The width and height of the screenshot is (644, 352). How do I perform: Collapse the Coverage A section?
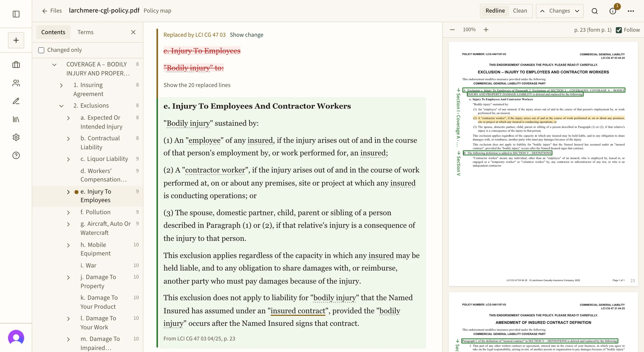(54, 65)
